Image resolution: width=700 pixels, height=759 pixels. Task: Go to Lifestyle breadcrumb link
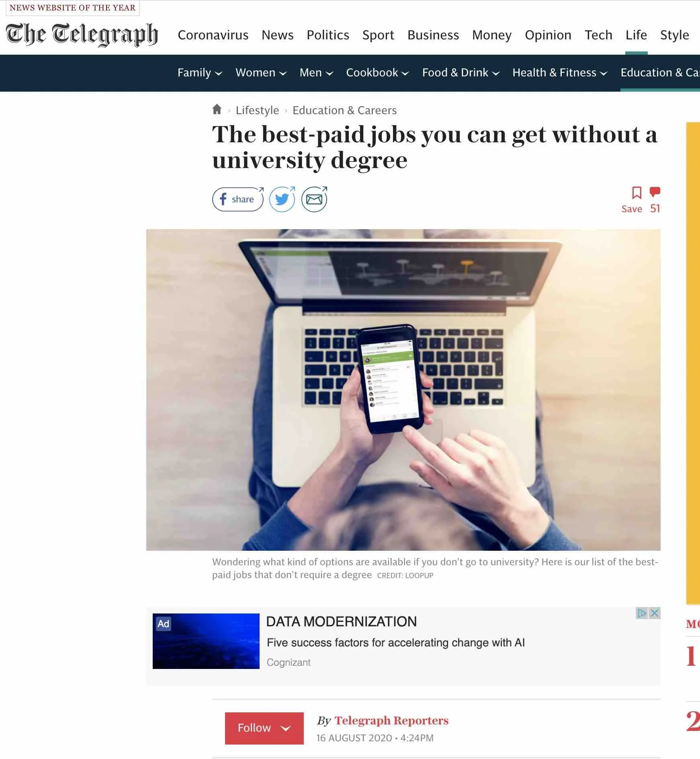coord(257,110)
